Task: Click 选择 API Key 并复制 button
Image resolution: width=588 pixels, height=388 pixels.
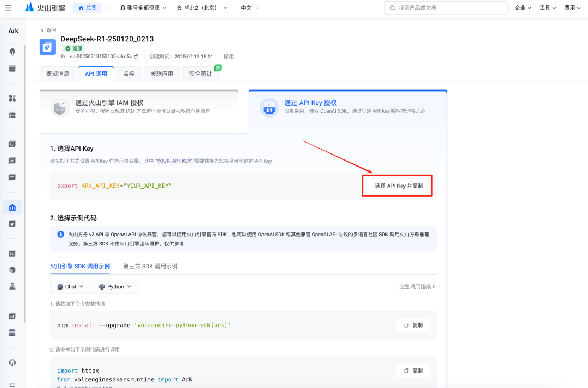Action: click(399, 186)
